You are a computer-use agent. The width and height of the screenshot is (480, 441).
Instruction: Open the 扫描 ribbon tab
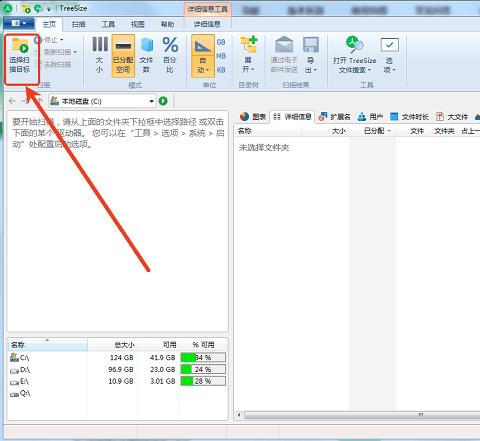click(79, 24)
